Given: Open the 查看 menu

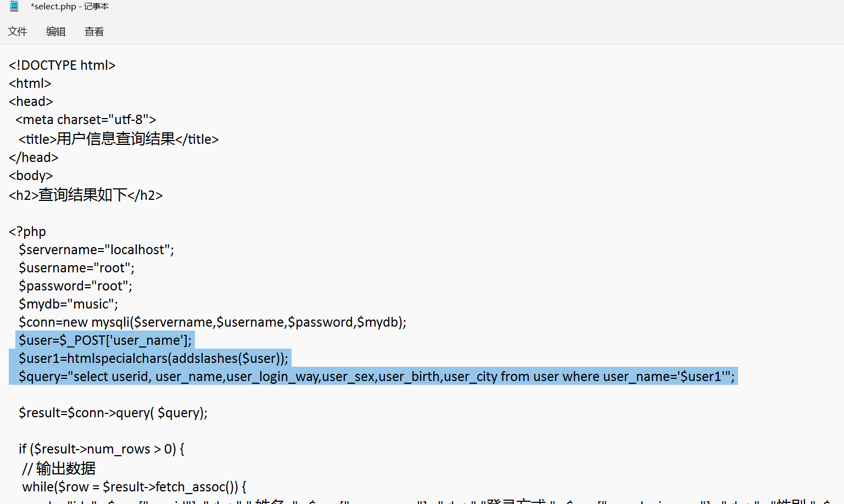Looking at the screenshot, I should tap(94, 32).
